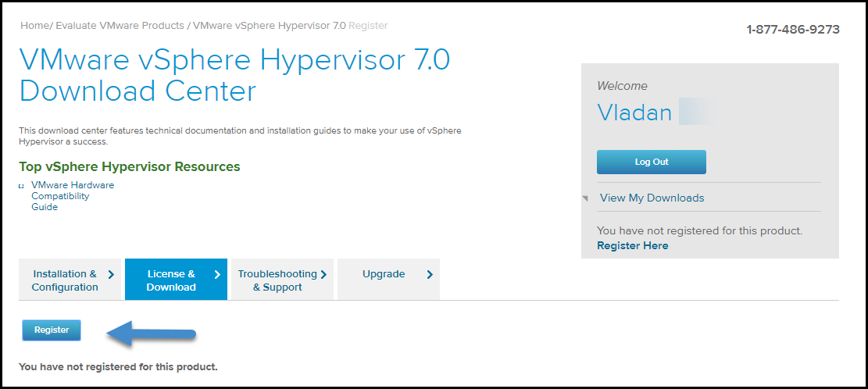The height and width of the screenshot is (389, 868).
Task: Switch to Installation & Configuration tab
Action: pos(70,280)
